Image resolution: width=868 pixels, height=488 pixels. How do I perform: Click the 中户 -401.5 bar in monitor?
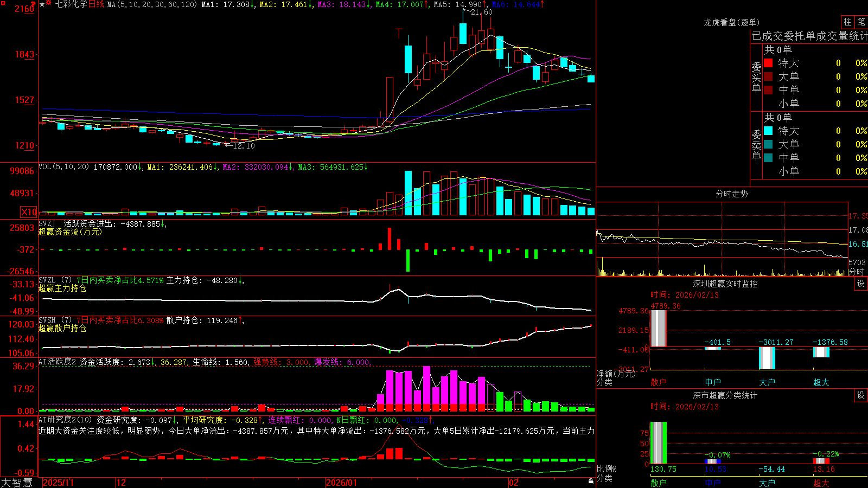pos(713,348)
